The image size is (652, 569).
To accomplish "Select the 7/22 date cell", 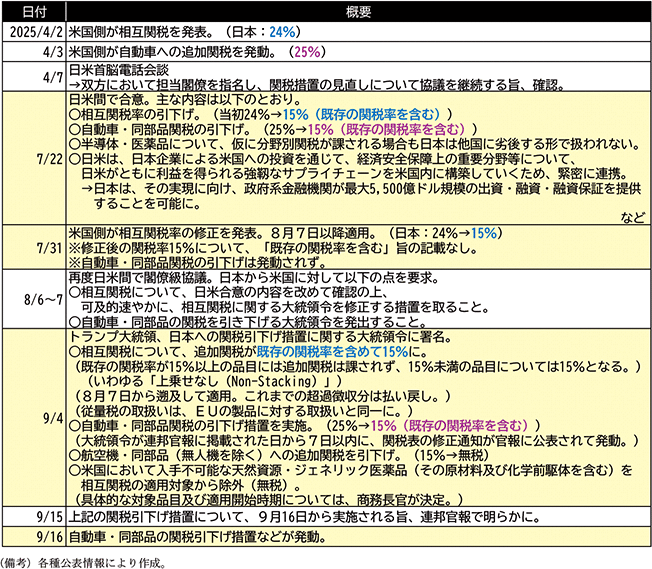I will click(x=33, y=159).
